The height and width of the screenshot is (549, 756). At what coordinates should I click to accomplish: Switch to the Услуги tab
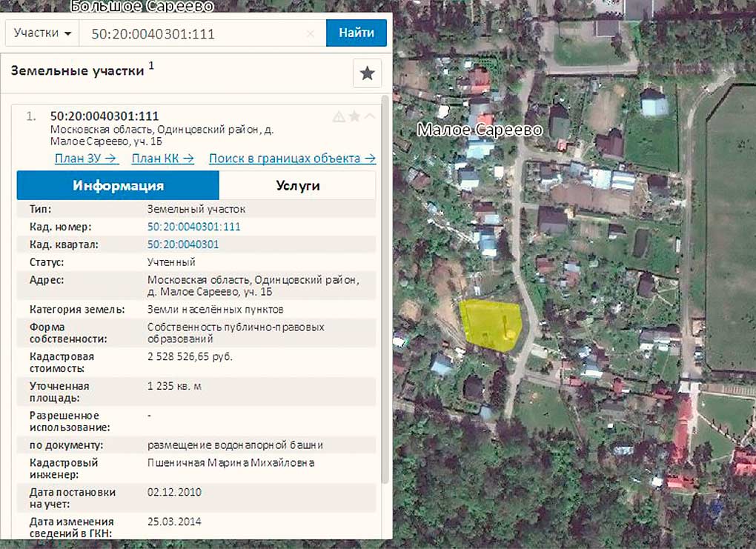point(297,185)
